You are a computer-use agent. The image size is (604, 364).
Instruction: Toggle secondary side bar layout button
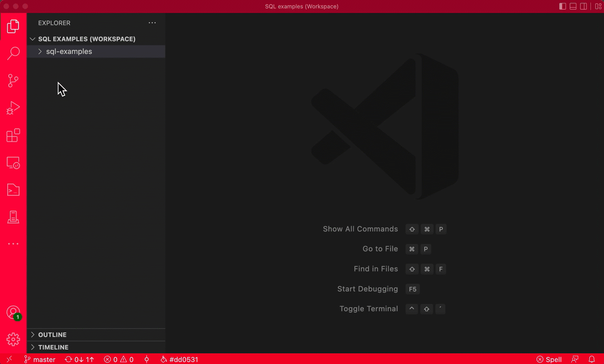[584, 6]
